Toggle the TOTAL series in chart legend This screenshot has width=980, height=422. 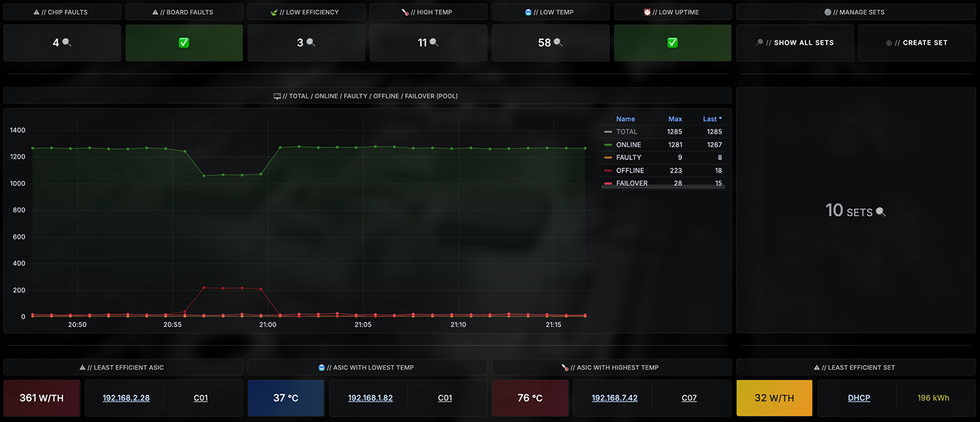(x=627, y=132)
